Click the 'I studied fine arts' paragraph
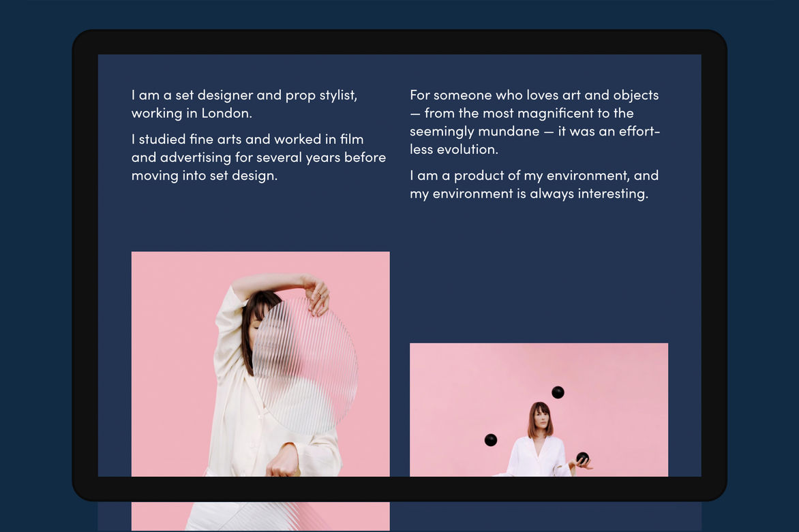 (258, 157)
